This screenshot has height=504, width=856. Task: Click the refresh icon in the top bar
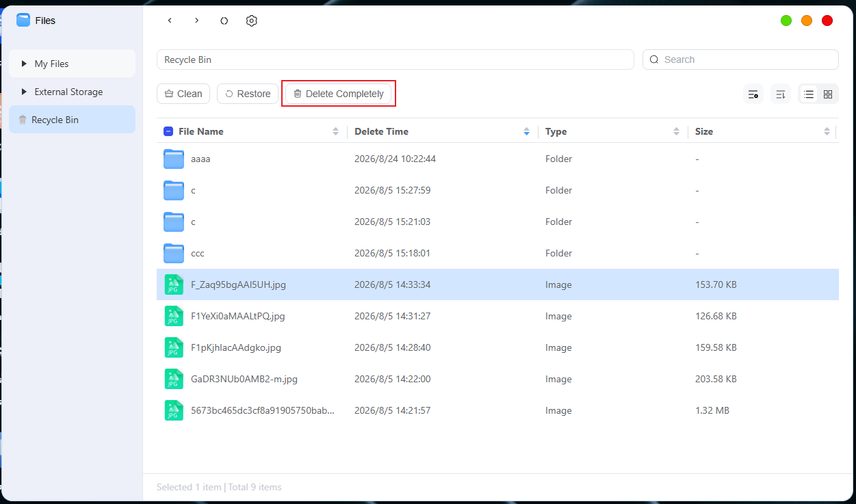point(224,21)
